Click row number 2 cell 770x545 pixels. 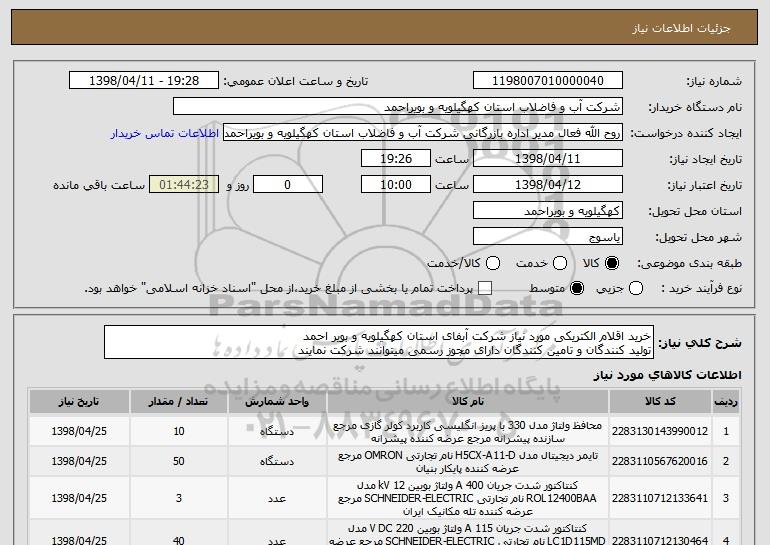726,461
